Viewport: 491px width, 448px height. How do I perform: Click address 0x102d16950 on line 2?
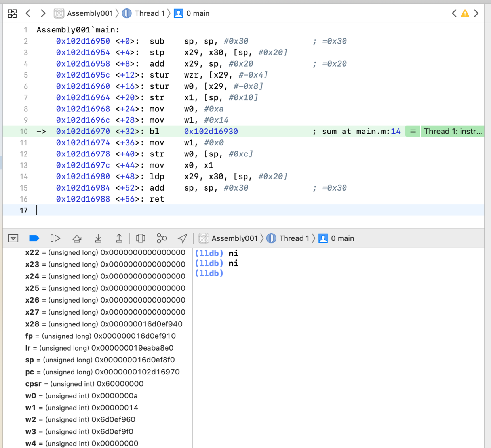[x=83, y=41]
